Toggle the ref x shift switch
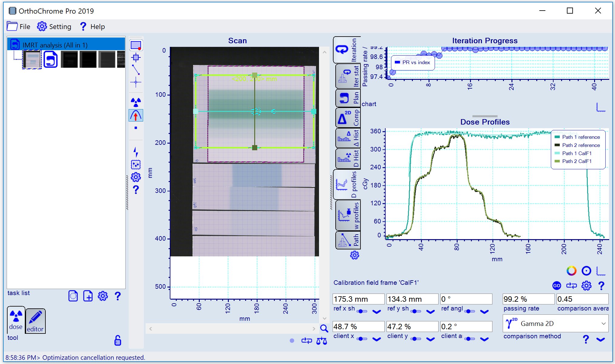 pos(362,311)
